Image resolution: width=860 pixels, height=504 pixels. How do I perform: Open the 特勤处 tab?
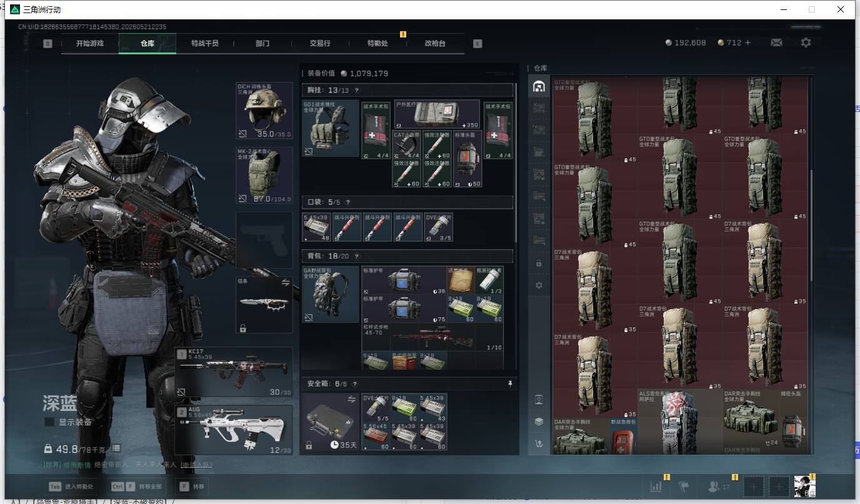pos(377,43)
